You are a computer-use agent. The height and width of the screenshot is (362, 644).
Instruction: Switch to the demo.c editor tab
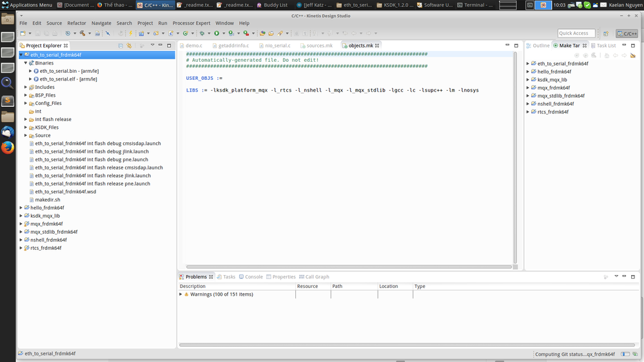[x=192, y=46]
